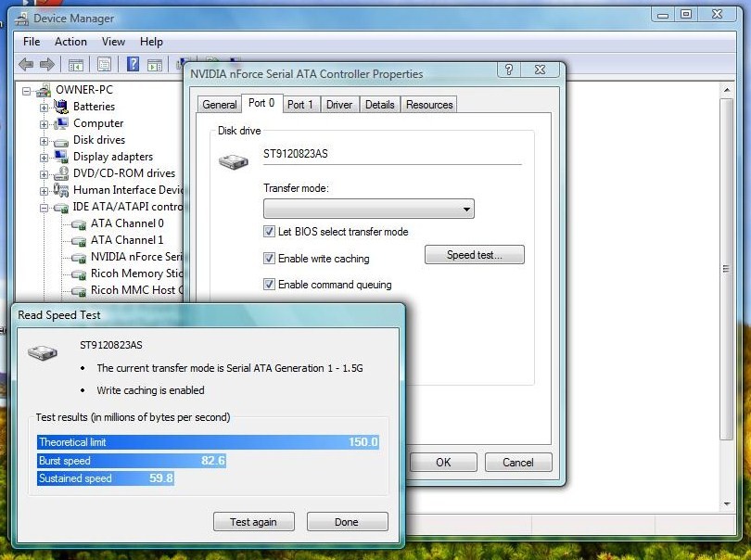Click the Forward arrow in Device Manager toolbar

point(47,64)
